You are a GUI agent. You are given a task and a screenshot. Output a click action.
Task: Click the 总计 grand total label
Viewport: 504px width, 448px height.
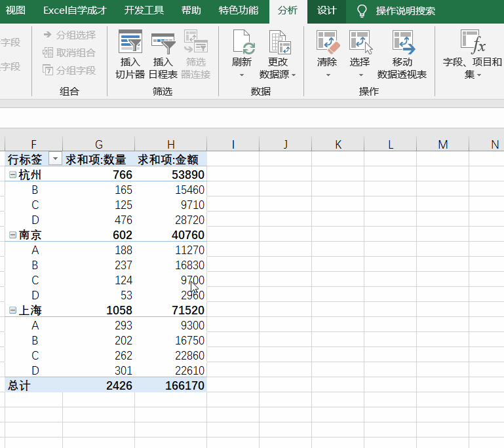(x=33, y=385)
